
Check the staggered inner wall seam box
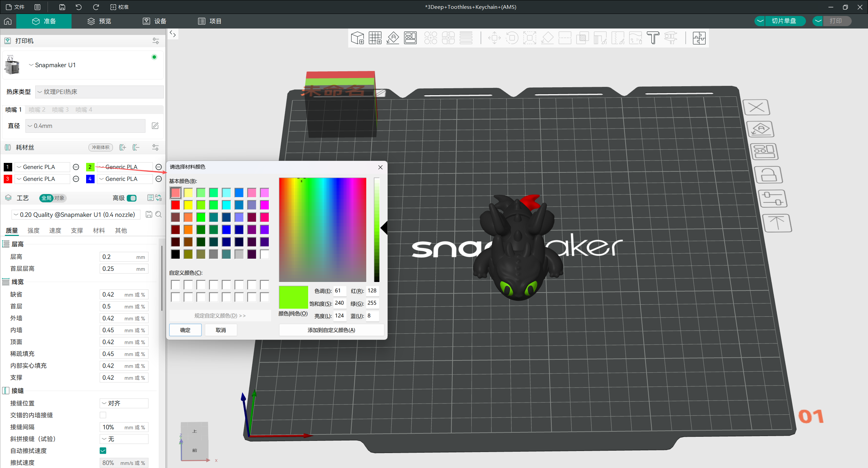click(103, 415)
